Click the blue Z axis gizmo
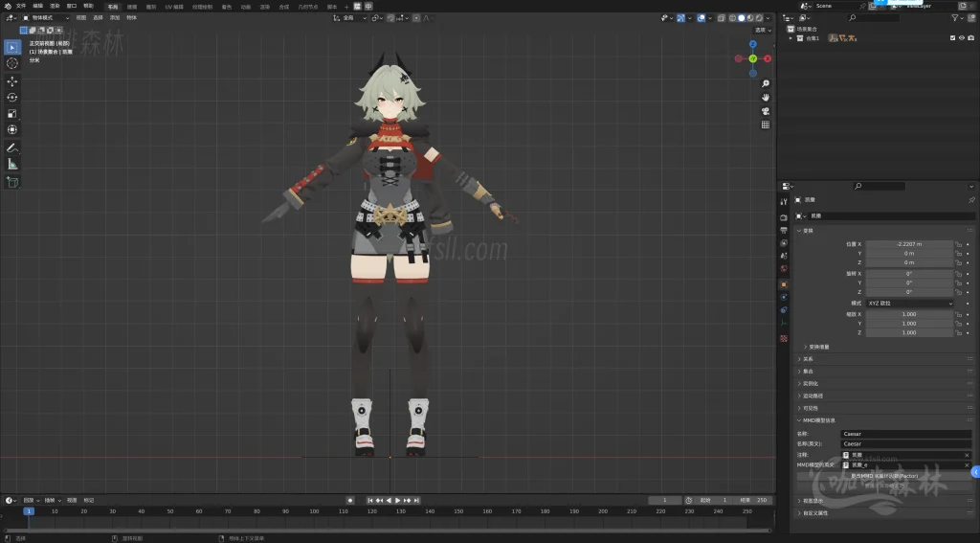Viewport: 980px width, 543px height. point(753,44)
